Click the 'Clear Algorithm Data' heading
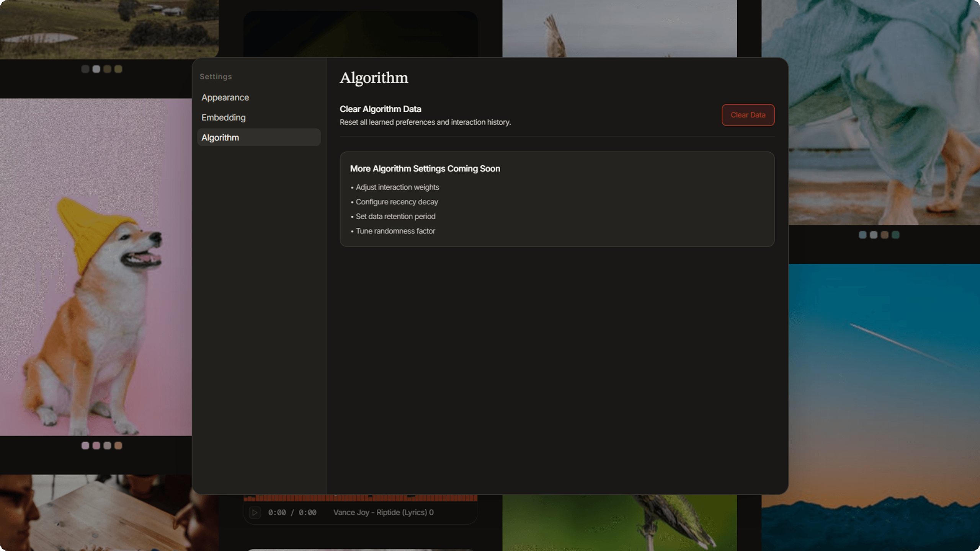Viewport: 980px width, 551px height. tap(380, 109)
